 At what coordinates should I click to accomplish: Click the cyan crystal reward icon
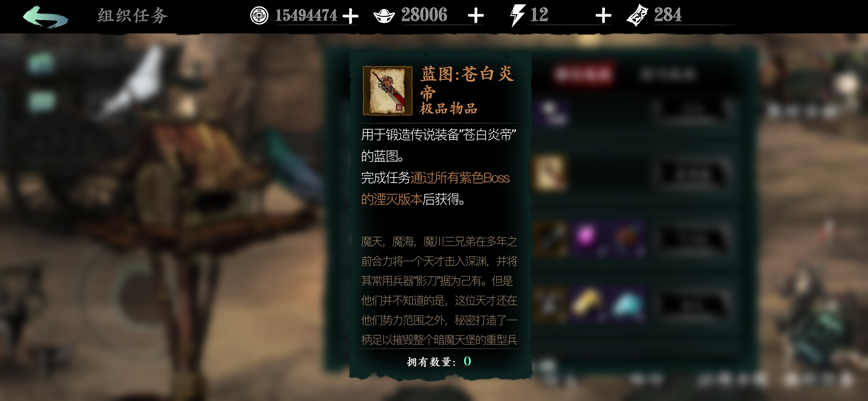pos(628,304)
